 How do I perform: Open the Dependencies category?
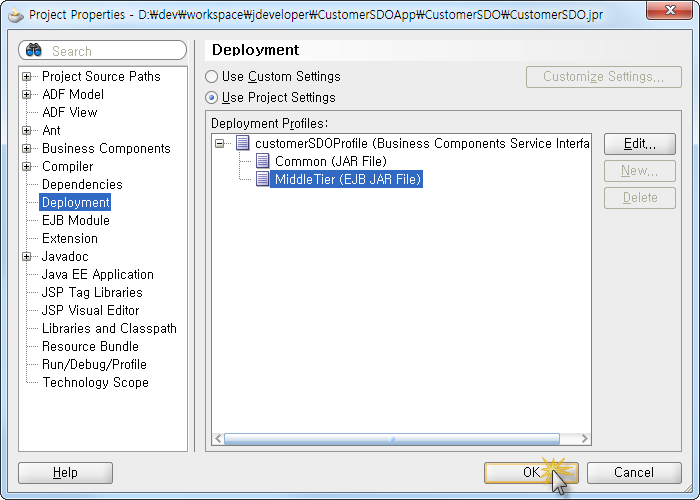pos(82,184)
